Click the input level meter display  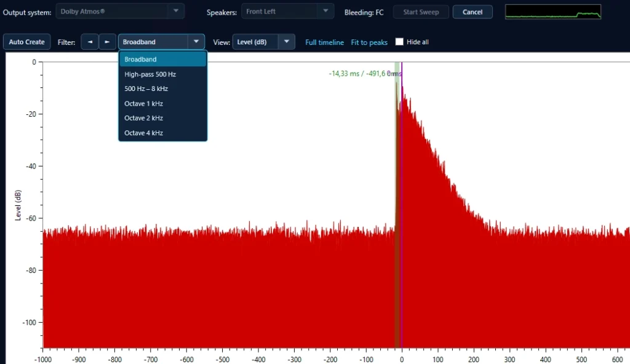[553, 12]
